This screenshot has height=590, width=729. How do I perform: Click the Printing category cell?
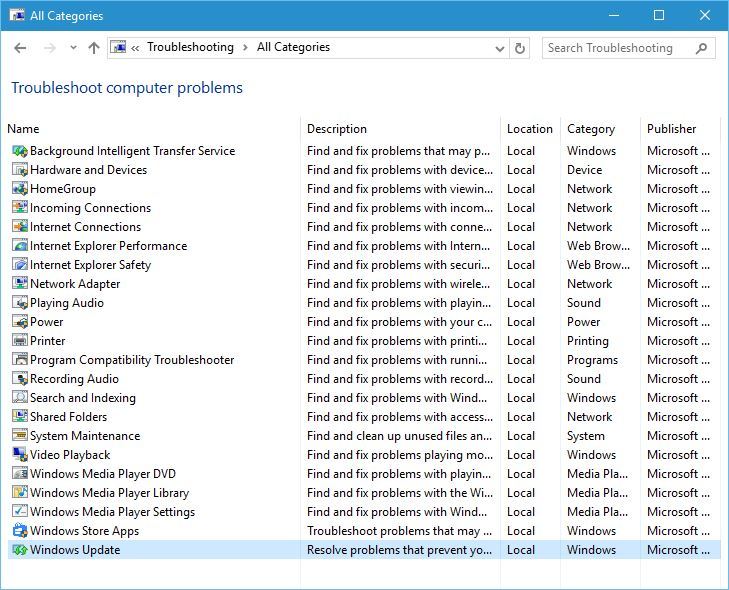tap(588, 341)
